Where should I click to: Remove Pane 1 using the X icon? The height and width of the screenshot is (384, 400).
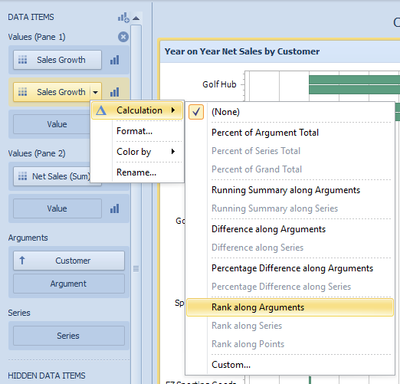point(123,37)
